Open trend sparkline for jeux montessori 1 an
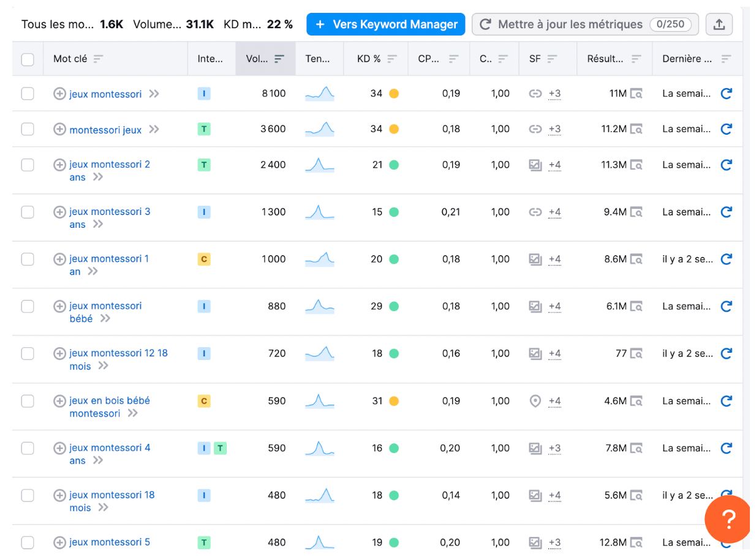This screenshot has height=556, width=756. click(x=320, y=259)
